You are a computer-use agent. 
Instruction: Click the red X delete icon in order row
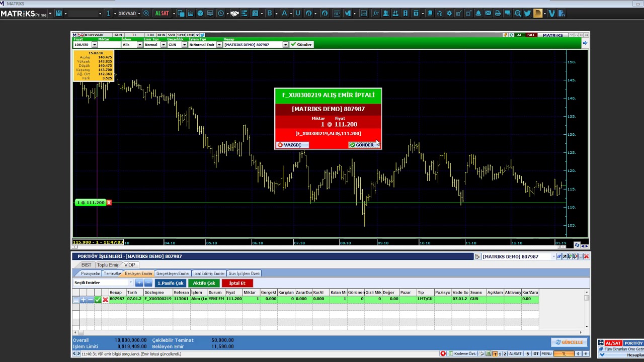(105, 300)
